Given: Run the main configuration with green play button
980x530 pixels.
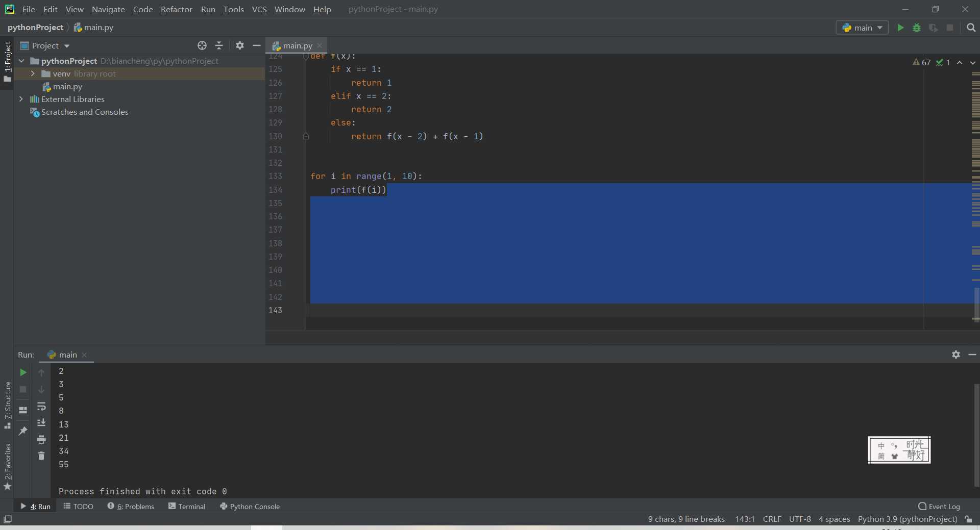Looking at the screenshot, I should pyautogui.click(x=900, y=28).
